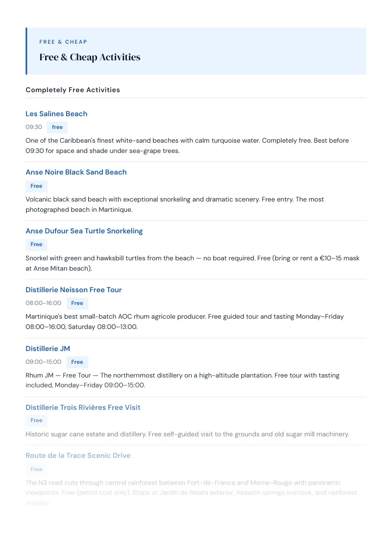Viewport: 392px width, 555px height.
Task: Click the Free badge under Anse Dufour
Action: [36, 244]
